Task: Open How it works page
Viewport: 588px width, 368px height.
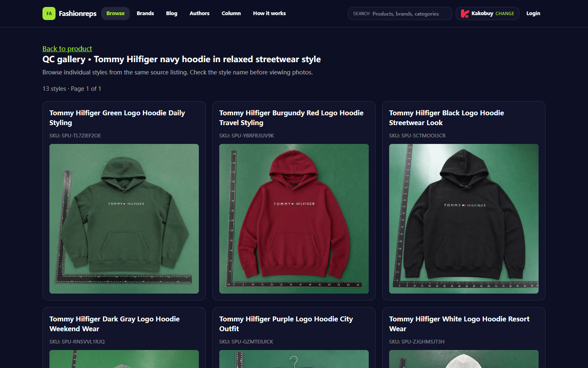Action: [x=269, y=13]
